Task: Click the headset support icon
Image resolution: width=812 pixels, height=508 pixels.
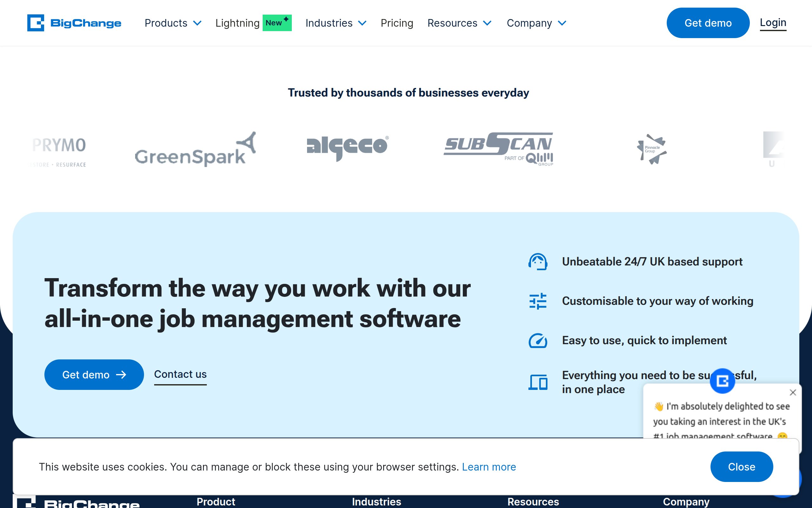Action: point(538,262)
